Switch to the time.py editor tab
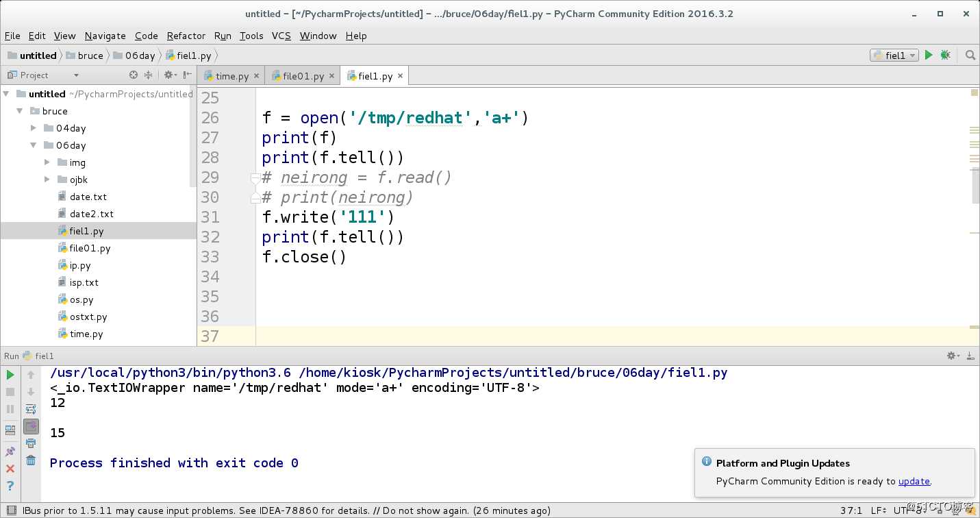Image resolution: width=980 pixels, height=518 pixels. (x=231, y=76)
